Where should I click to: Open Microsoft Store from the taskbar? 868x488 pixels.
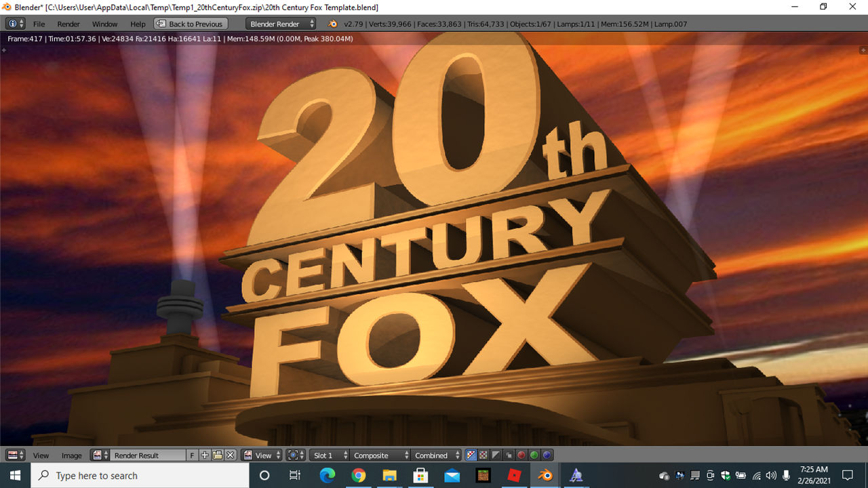tap(421, 475)
